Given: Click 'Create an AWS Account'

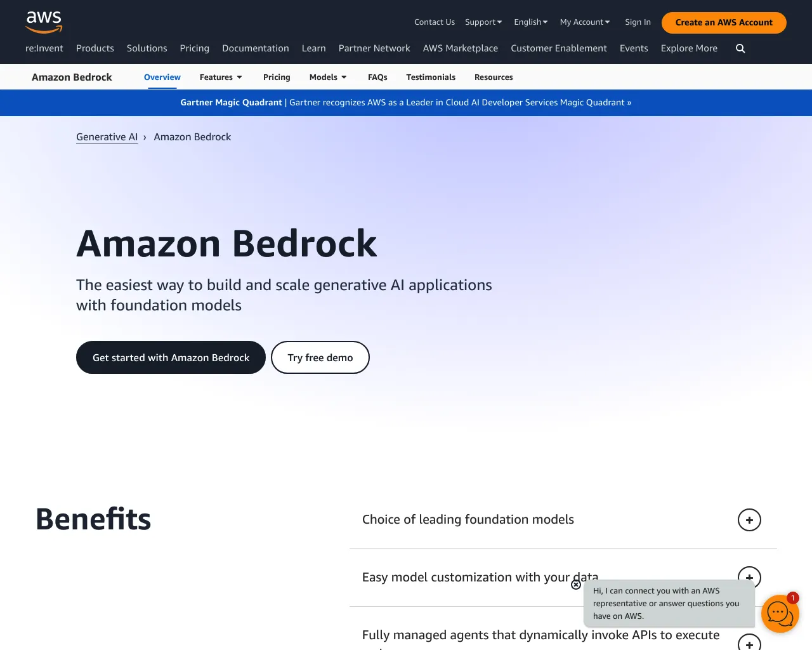Looking at the screenshot, I should pyautogui.click(x=723, y=22).
